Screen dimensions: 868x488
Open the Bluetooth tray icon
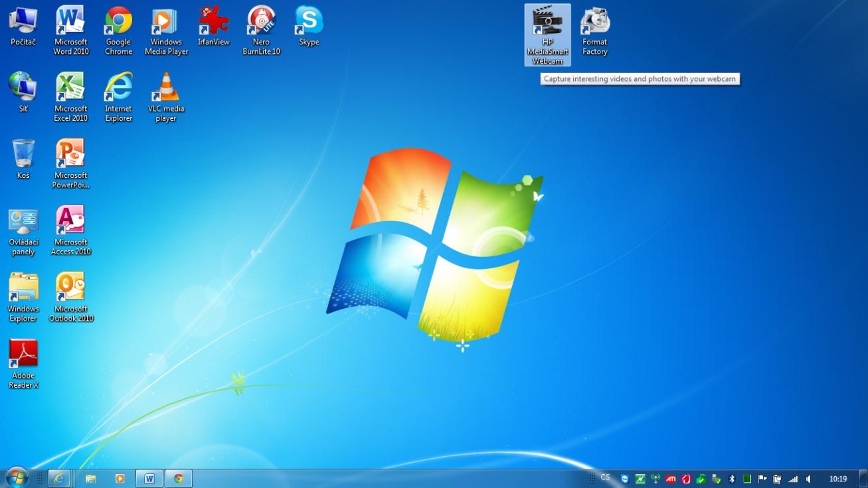732,479
